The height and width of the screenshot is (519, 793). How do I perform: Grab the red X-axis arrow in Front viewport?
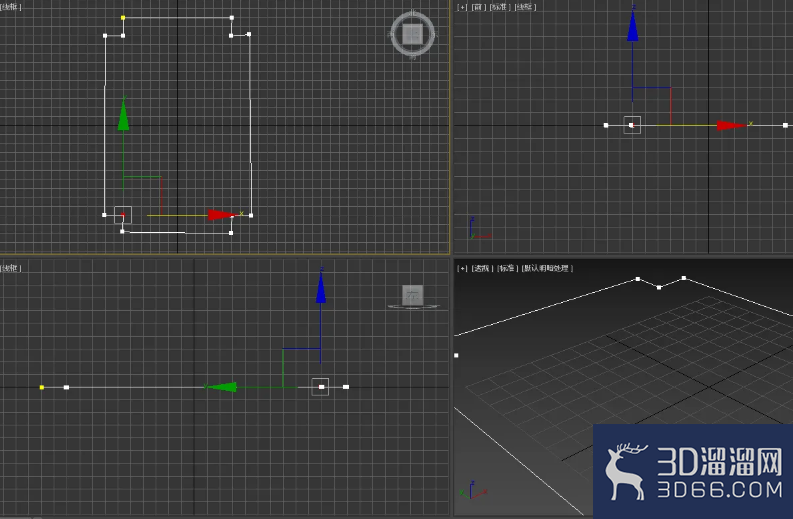click(x=732, y=125)
